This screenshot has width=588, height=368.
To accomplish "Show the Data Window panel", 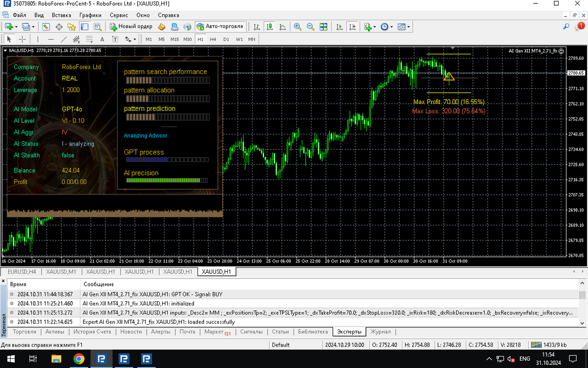I will [59, 26].
